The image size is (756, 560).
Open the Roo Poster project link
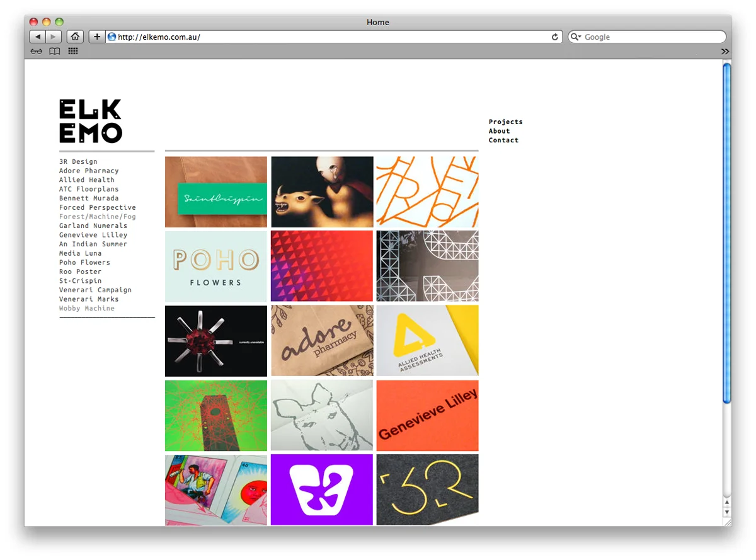pyautogui.click(x=80, y=271)
